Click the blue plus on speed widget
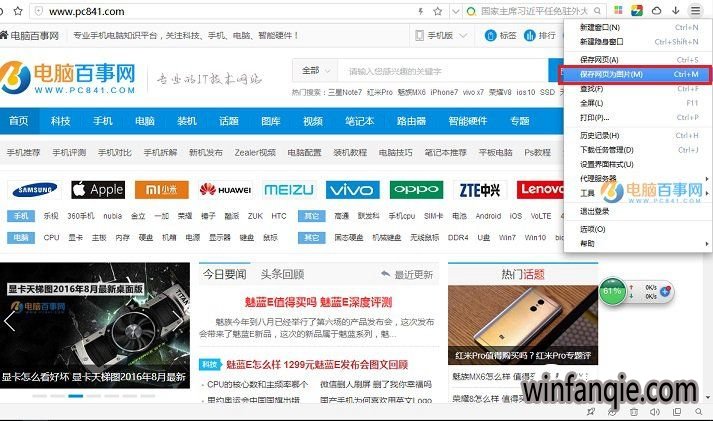The height and width of the screenshot is (421, 713). [x=665, y=291]
